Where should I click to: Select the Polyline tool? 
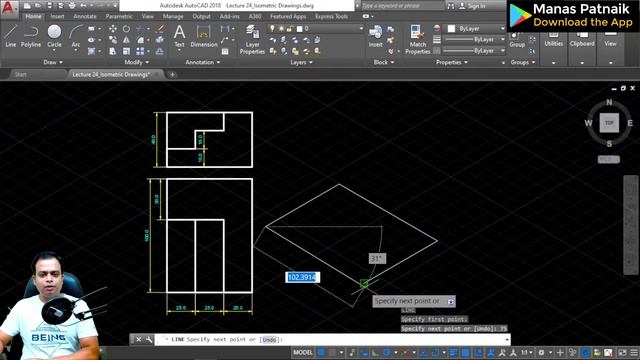pyautogui.click(x=31, y=36)
